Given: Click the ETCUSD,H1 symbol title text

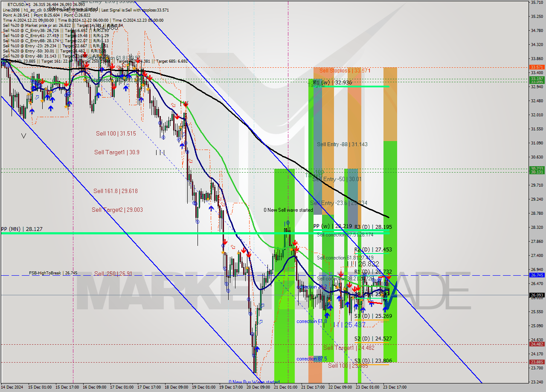Looking at the screenshot, I should coord(20,4).
